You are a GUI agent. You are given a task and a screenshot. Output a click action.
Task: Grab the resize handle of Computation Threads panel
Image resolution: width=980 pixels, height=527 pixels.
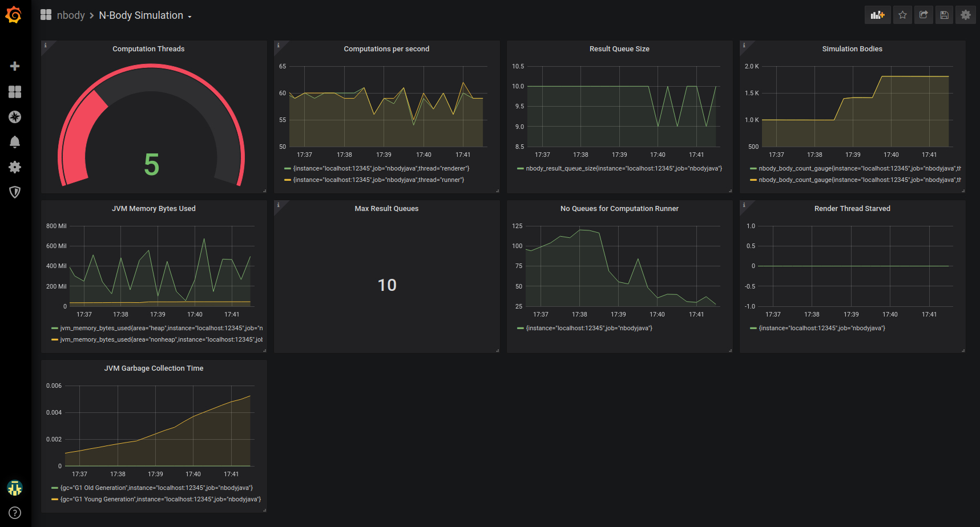point(264,190)
